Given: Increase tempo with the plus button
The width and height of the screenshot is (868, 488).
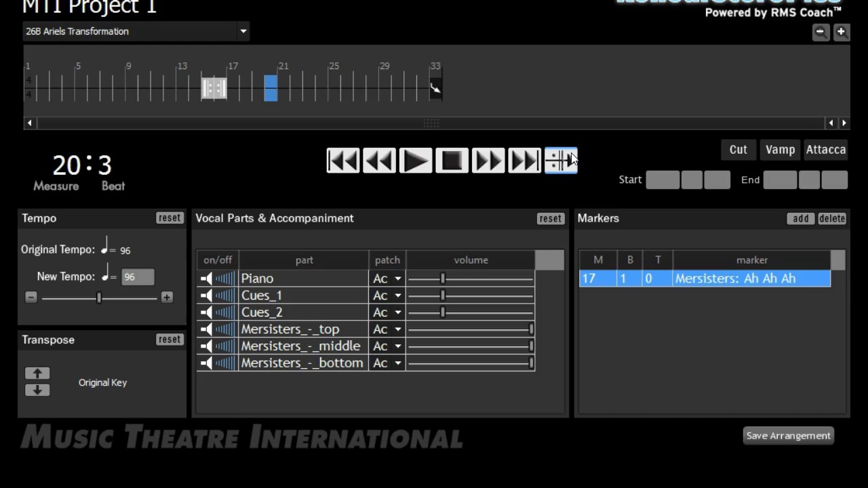Looking at the screenshot, I should click(167, 298).
